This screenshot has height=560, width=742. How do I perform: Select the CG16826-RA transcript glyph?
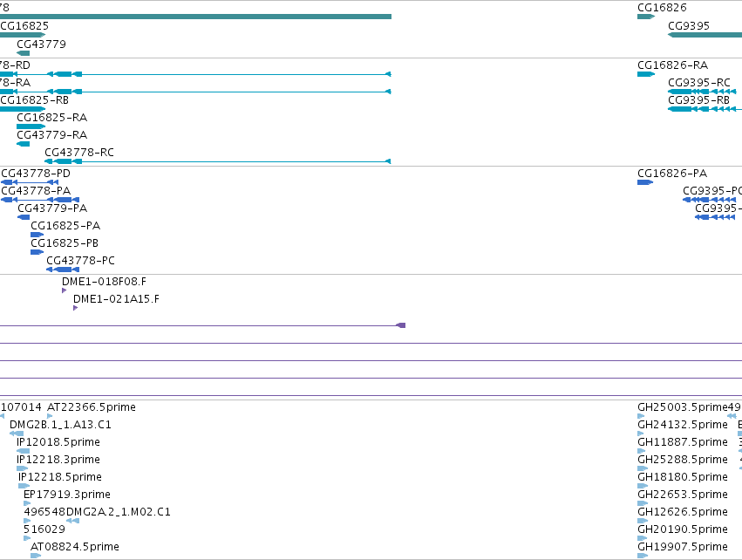point(646,74)
